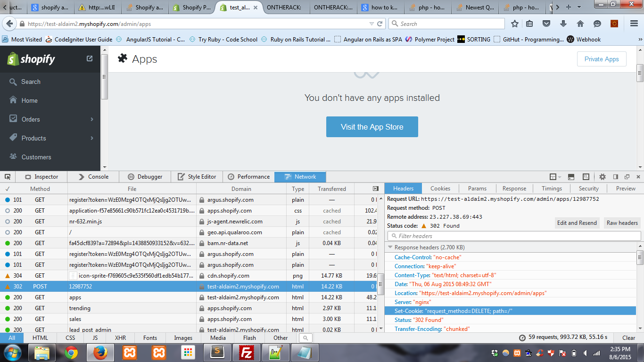Dock devtools to side of browser
The height and width of the screenshot is (362, 644).
click(x=615, y=177)
